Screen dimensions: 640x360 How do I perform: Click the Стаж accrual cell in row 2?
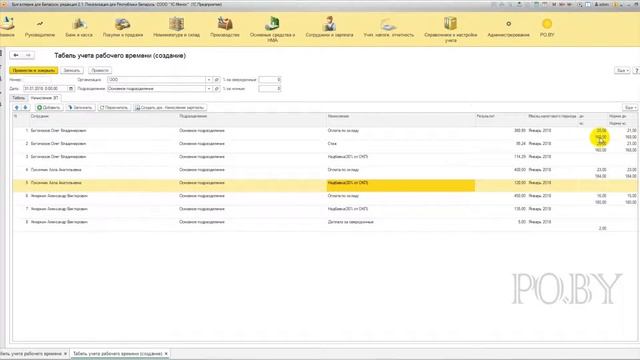coord(332,144)
